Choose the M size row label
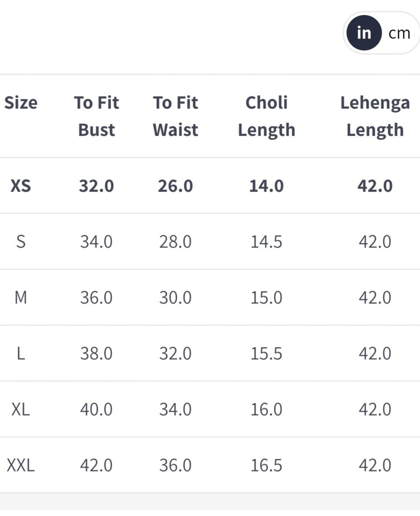420x516 pixels. point(21,298)
